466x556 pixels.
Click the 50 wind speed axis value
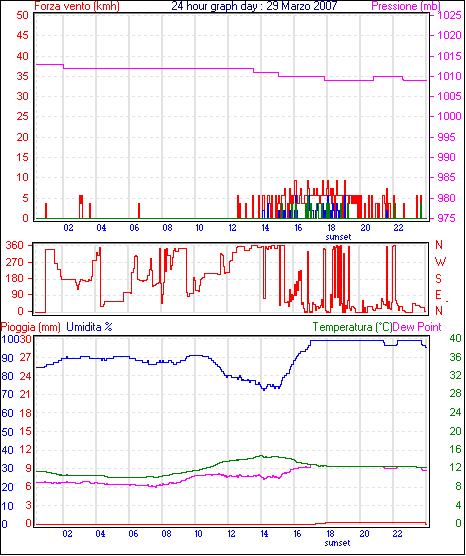(x=22, y=16)
